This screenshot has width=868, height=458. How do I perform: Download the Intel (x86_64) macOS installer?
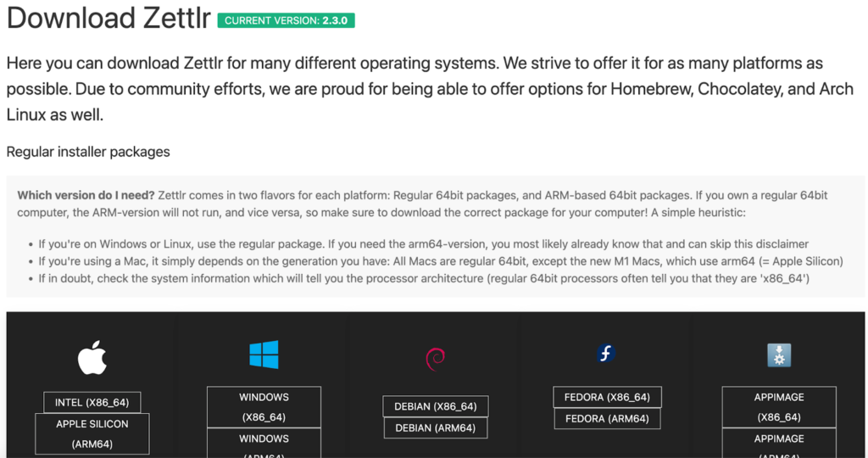click(x=92, y=403)
